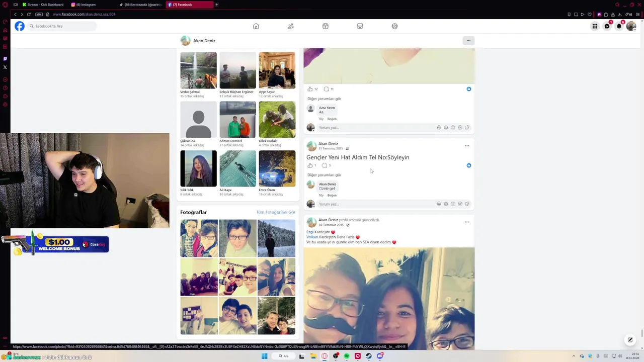
Task: Click the 'Ezgi' tagged name link
Action: coord(310,232)
